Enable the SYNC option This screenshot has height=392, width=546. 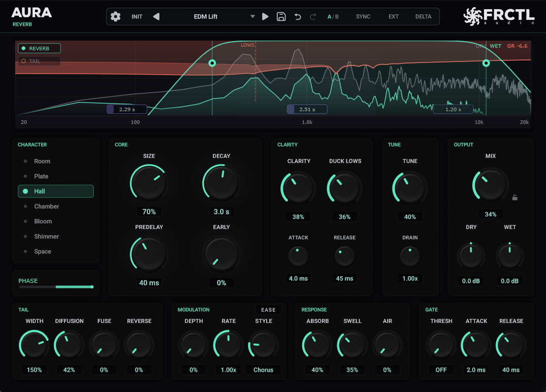click(x=363, y=16)
